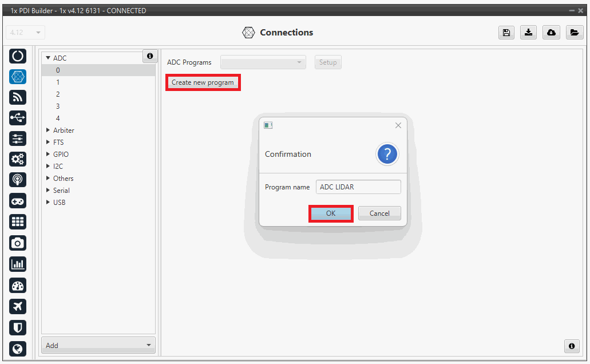The height and width of the screenshot is (364, 590).
Task: Click the Program name text field
Action: pyautogui.click(x=358, y=187)
